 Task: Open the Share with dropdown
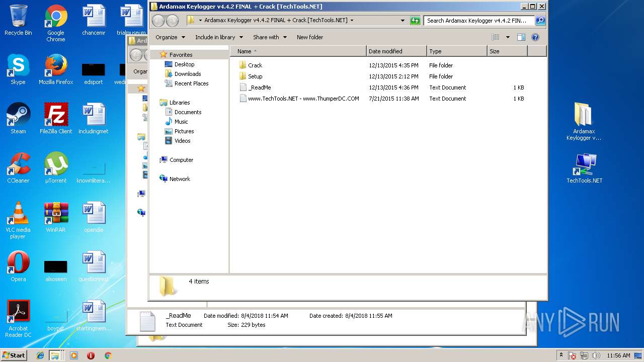coord(270,37)
